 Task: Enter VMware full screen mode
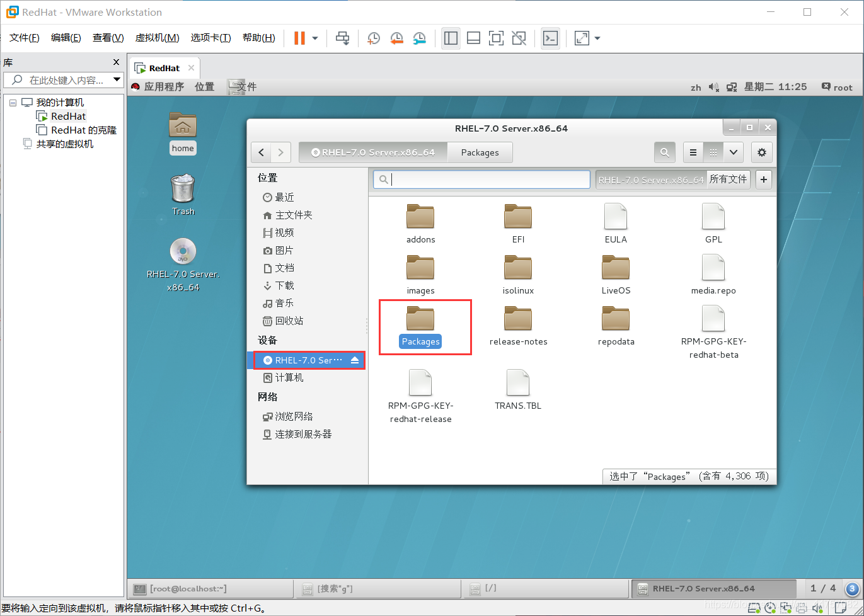[496, 38]
